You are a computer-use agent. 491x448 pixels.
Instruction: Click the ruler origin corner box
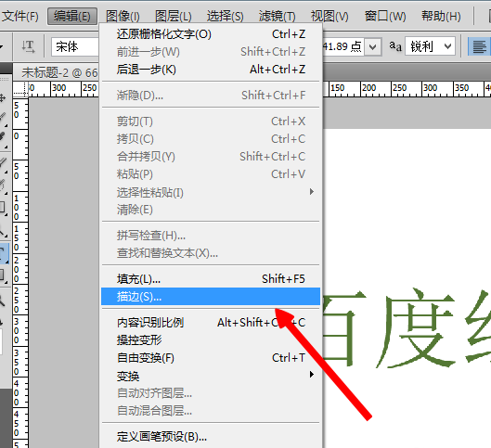[20, 89]
